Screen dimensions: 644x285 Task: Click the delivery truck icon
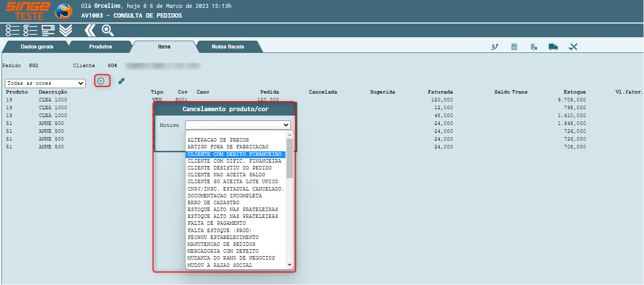553,47
